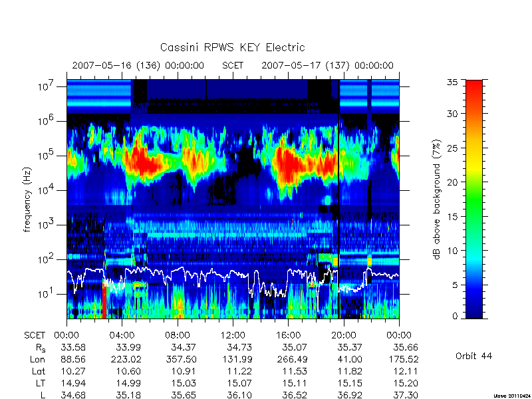The width and height of the screenshot is (532, 399).
Task: Click the plot title Cassini RPWS KEY Electric
Action: (x=232, y=47)
